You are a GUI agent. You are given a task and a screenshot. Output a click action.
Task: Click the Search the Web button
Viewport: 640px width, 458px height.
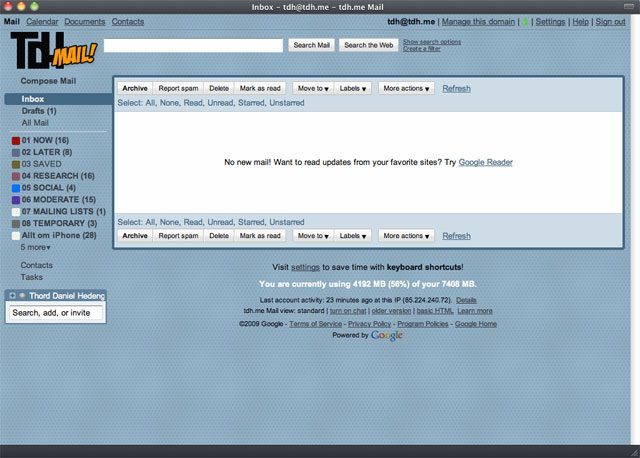[369, 45]
